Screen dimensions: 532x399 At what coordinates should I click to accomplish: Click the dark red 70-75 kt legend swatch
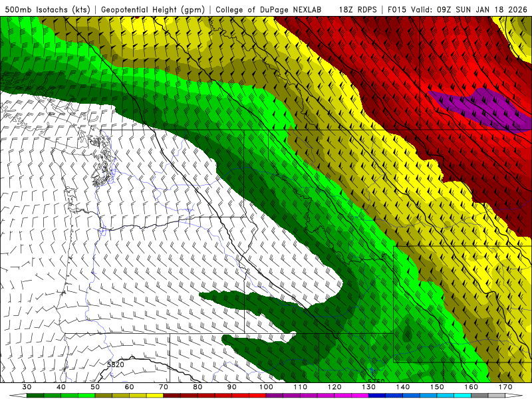(x=172, y=396)
